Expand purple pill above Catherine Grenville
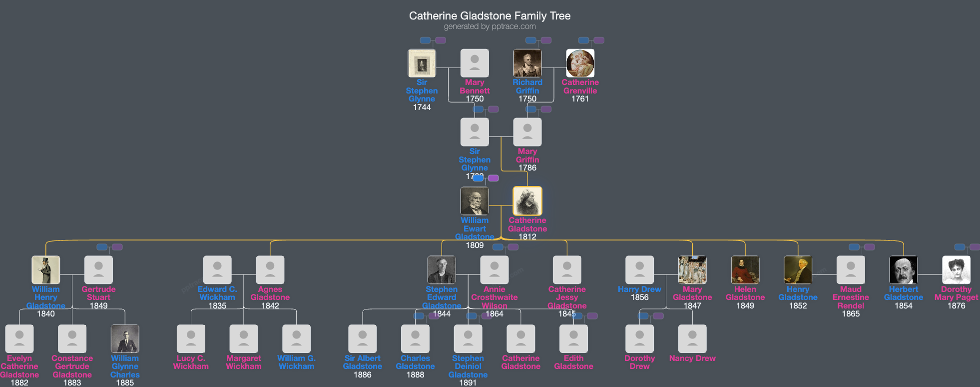This screenshot has width=980, height=387. (599, 40)
